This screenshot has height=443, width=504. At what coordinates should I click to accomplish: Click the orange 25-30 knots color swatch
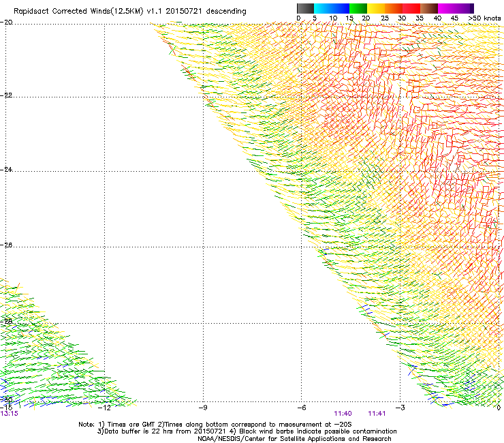pyautogui.click(x=394, y=8)
